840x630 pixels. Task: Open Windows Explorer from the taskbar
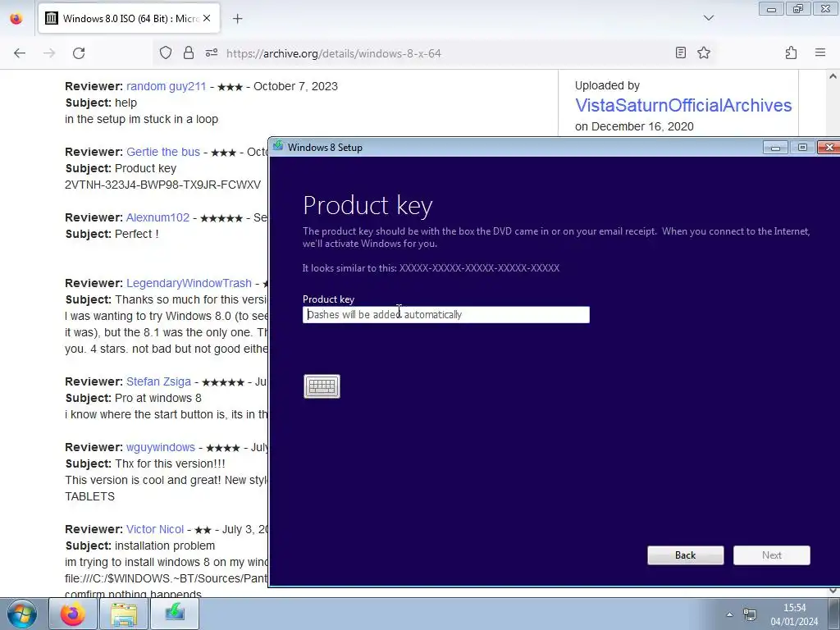click(x=124, y=614)
